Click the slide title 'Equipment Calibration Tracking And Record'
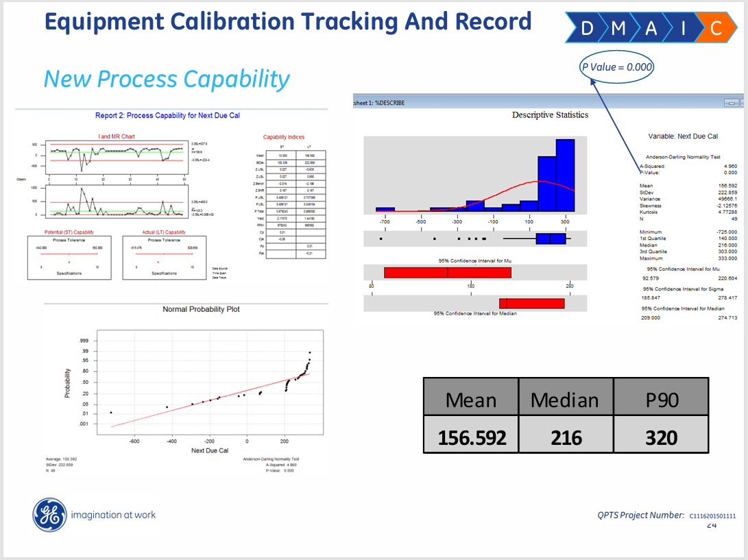 [x=288, y=21]
